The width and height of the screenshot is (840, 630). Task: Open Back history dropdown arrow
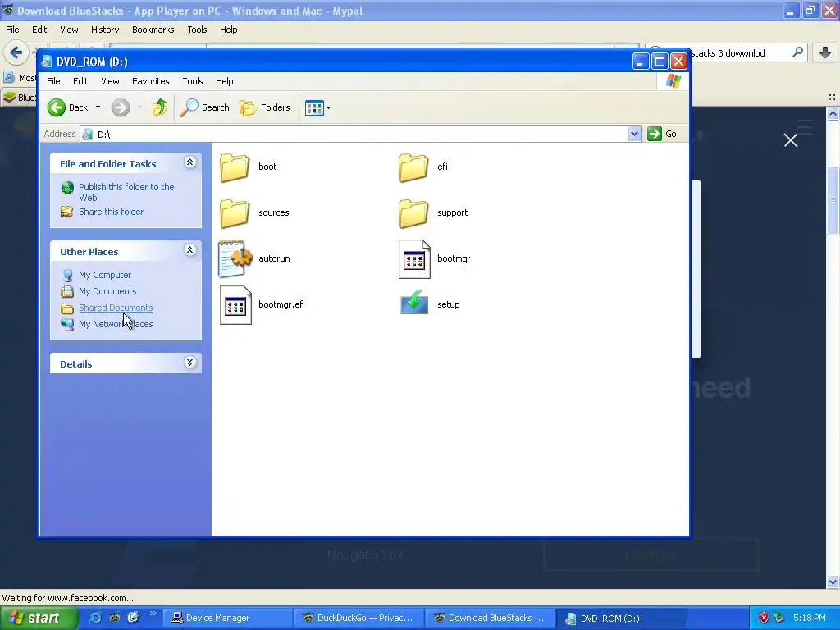[98, 107]
